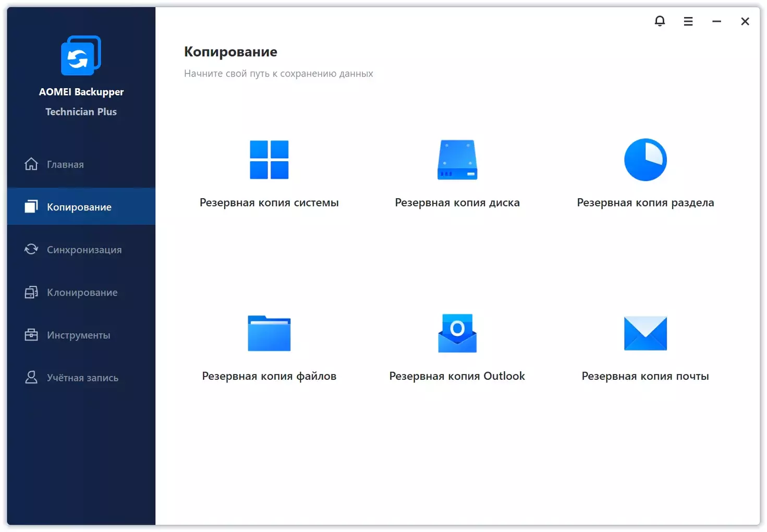Select the disk backup drive icon
The image size is (767, 532).
point(457,160)
